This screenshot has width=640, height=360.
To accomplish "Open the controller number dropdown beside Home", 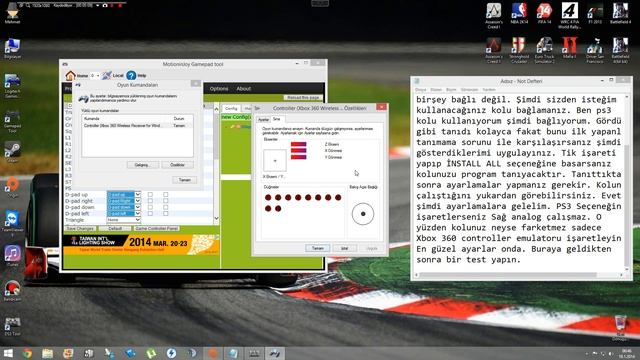I will tap(95, 76).
